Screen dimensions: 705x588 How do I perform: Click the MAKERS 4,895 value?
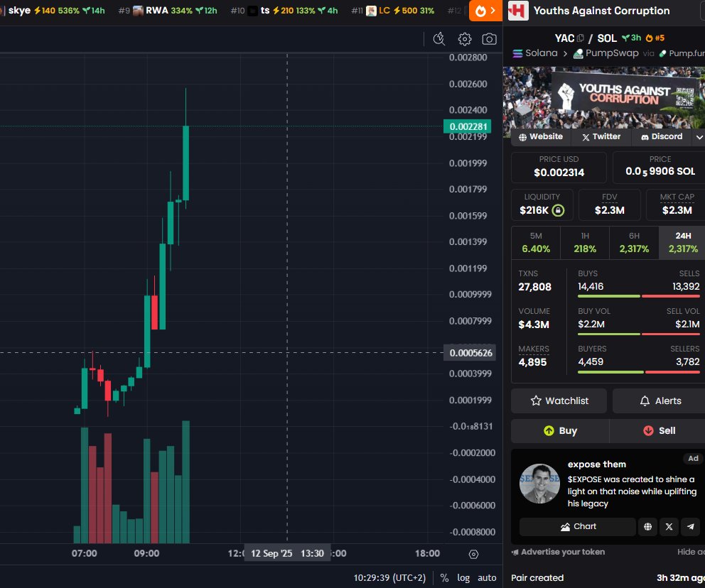pos(532,362)
